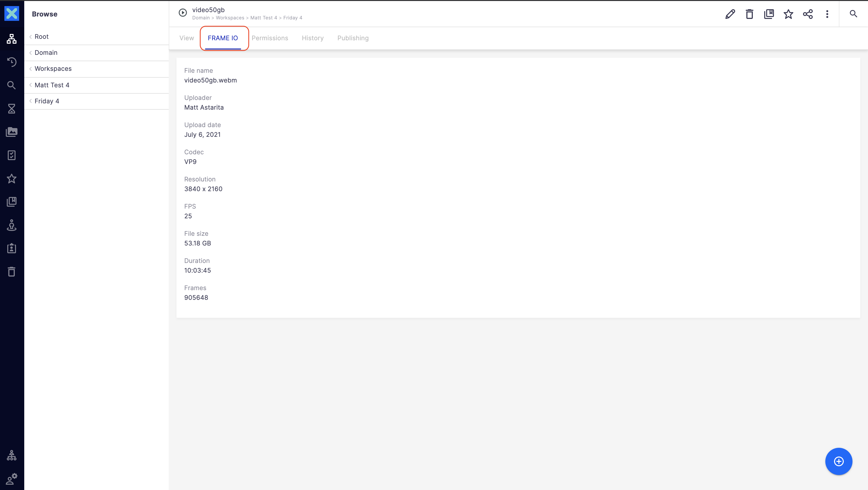The width and height of the screenshot is (868, 490).
Task: Switch to the View tab
Action: coord(187,38)
